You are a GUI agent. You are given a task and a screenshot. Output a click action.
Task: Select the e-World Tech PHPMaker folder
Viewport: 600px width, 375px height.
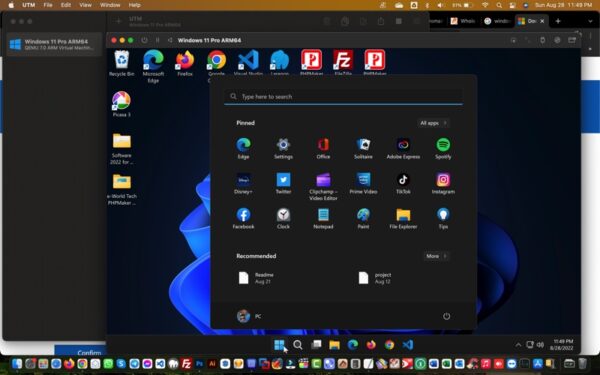coord(122,189)
